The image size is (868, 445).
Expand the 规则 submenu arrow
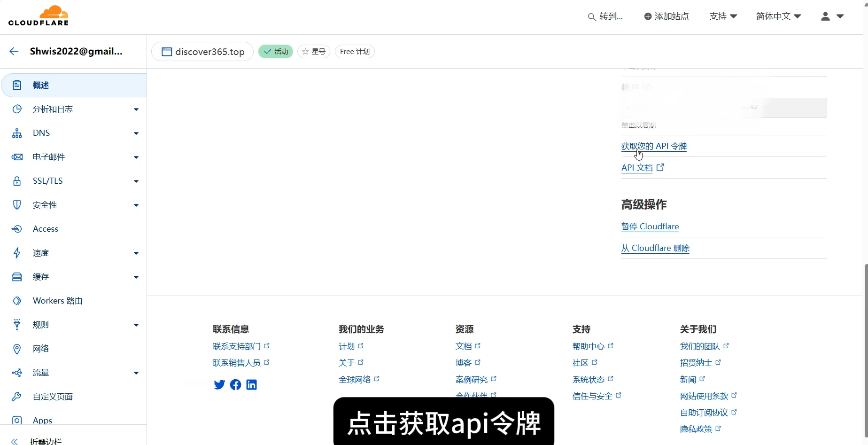click(136, 325)
